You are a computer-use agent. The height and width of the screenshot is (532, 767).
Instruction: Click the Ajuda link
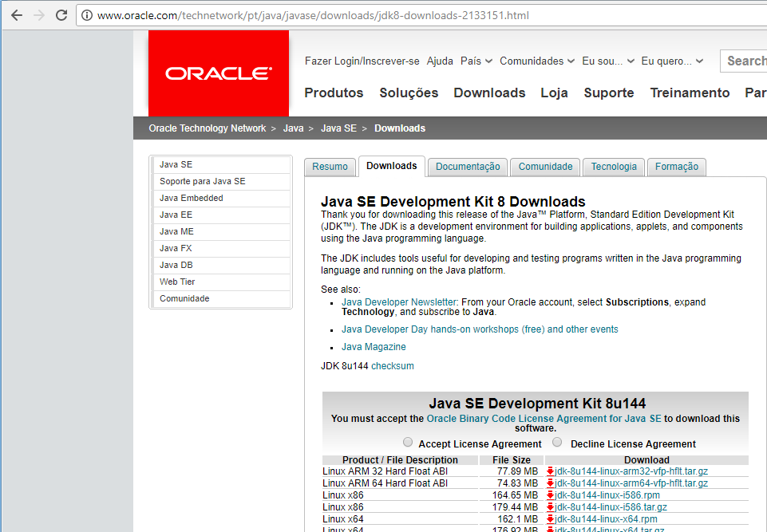pyautogui.click(x=440, y=61)
